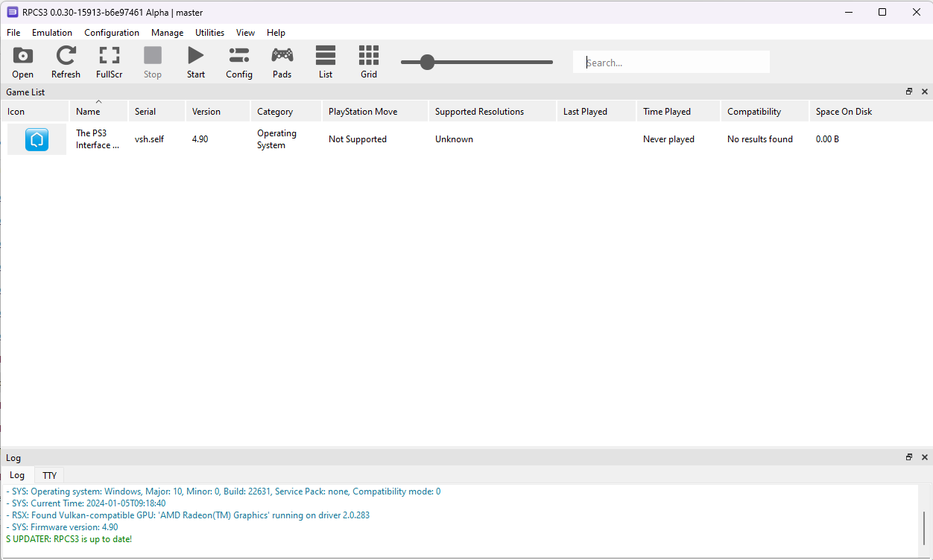
Task: Click the Unknown resolutions cell
Action: coord(454,139)
